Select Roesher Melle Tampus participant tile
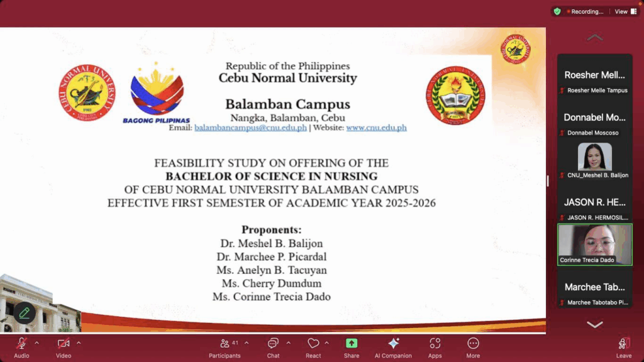Viewport: 644px width, 362px height. click(x=595, y=75)
